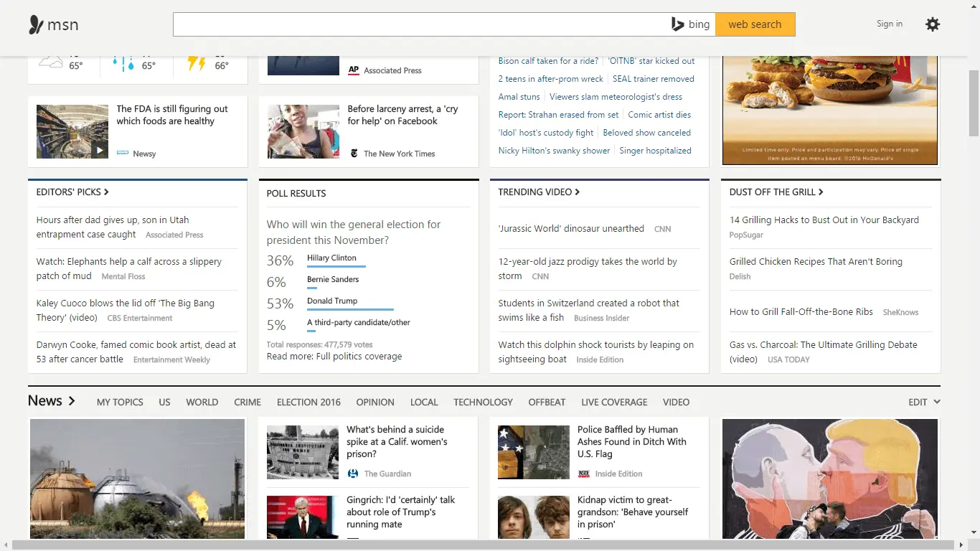Image resolution: width=980 pixels, height=551 pixels.
Task: Open 'Jurassic World' dinosaur unearthed video link
Action: [x=571, y=229]
